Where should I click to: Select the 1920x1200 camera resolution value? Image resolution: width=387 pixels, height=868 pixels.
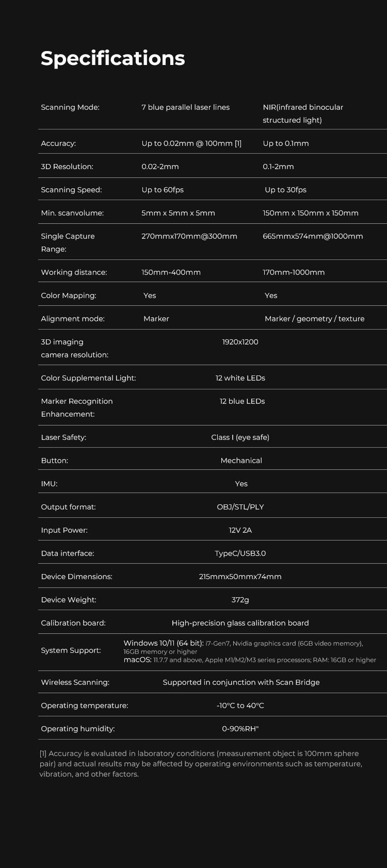coord(240,342)
